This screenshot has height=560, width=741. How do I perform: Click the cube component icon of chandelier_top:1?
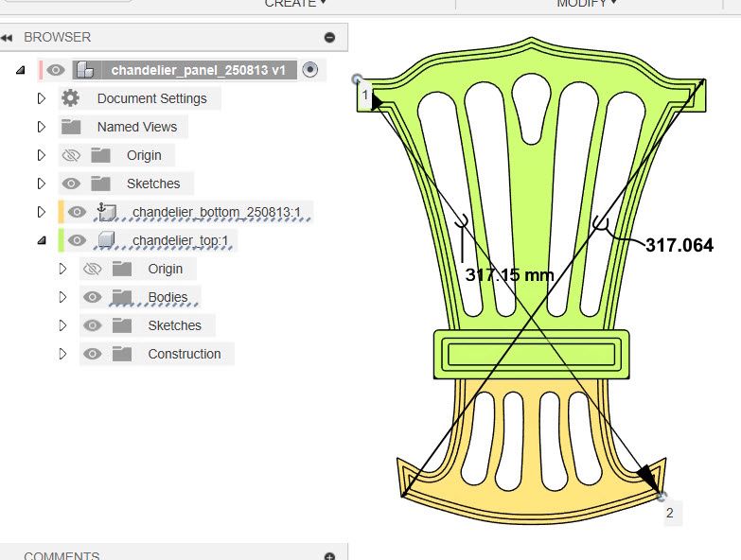pyautogui.click(x=106, y=240)
